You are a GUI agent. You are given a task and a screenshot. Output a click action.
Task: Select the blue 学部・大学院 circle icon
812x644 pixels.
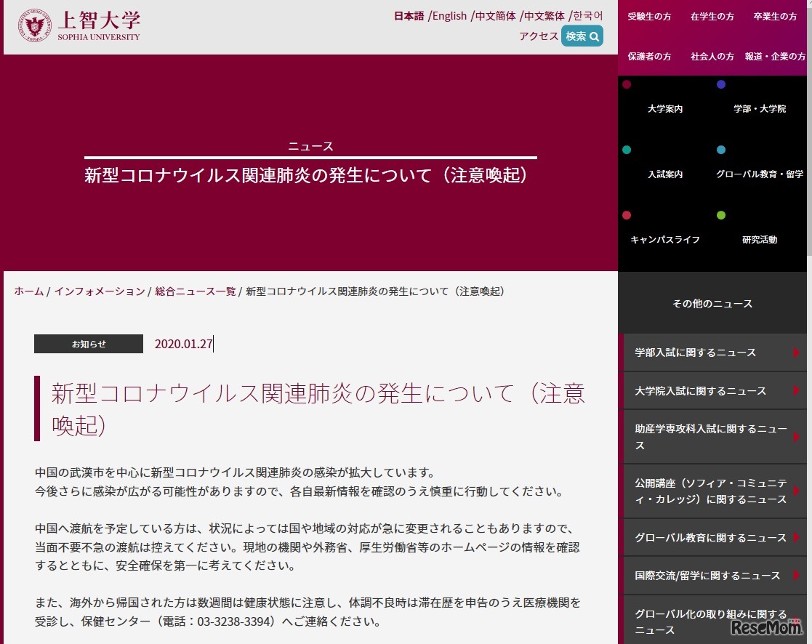[x=721, y=84]
